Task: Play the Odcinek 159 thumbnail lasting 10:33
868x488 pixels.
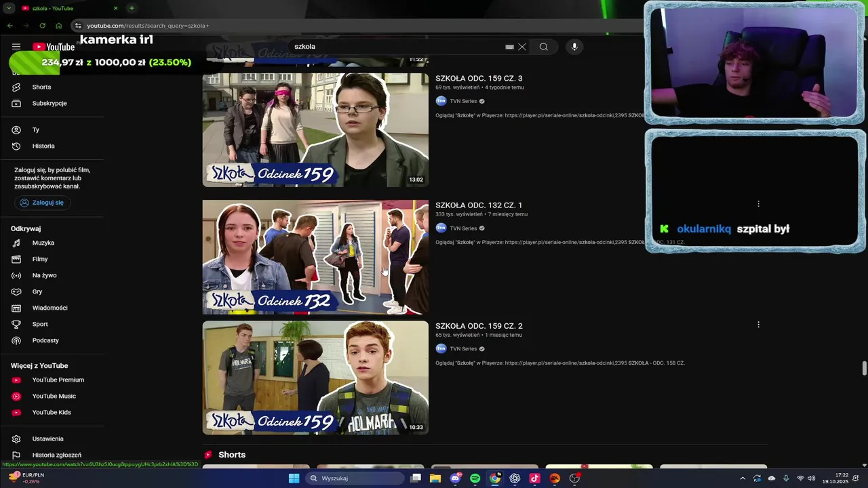Action: 315,378
